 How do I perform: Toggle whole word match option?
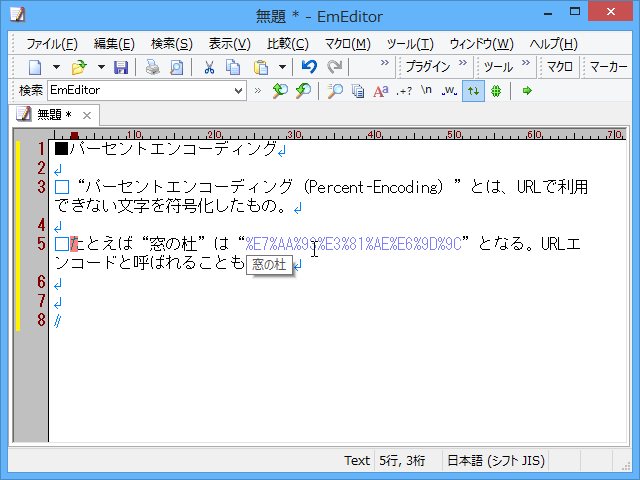(x=449, y=91)
